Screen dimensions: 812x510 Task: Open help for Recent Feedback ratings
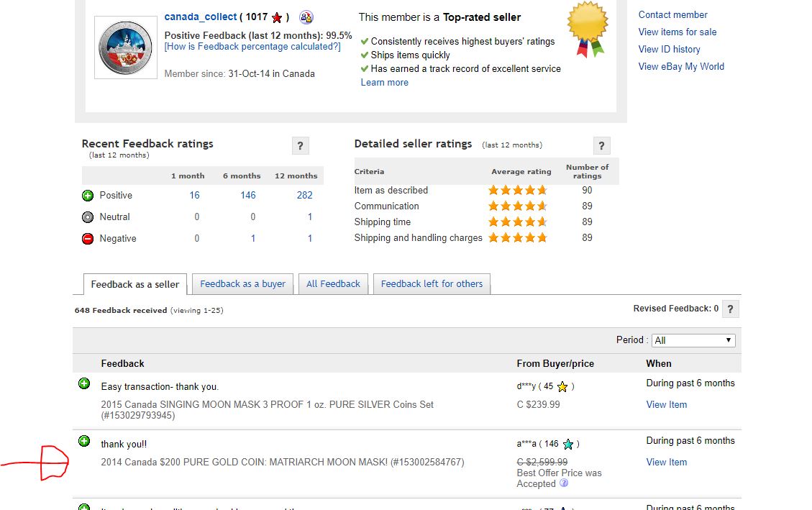click(x=301, y=145)
